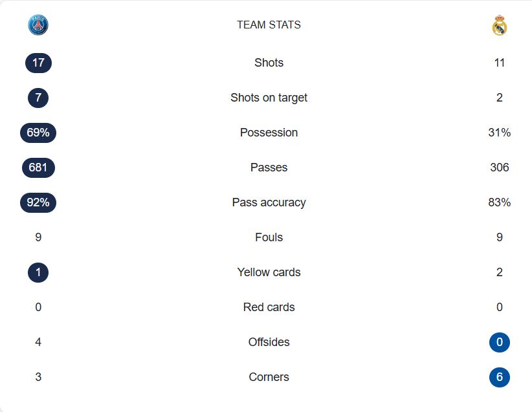
Task: Click the Possession stat label
Action: [x=269, y=133]
